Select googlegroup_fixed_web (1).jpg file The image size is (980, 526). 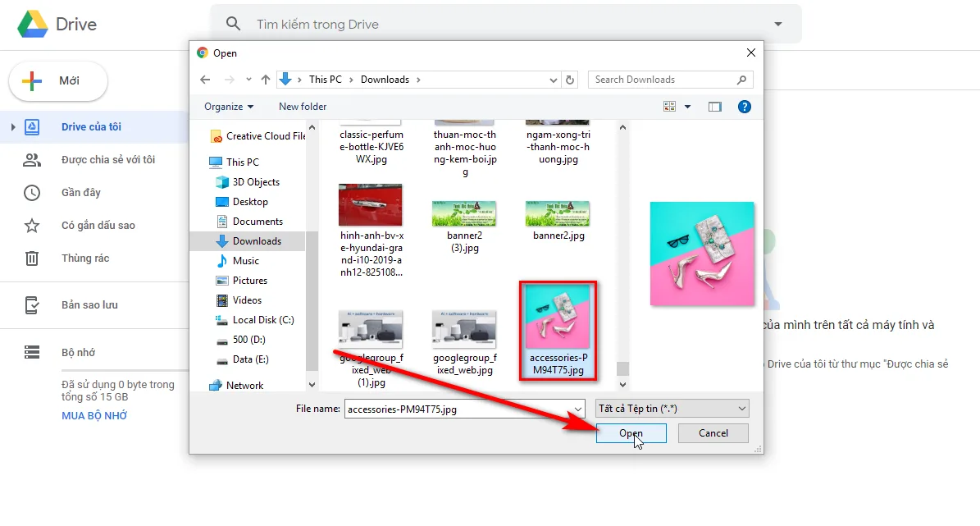pyautogui.click(x=371, y=349)
